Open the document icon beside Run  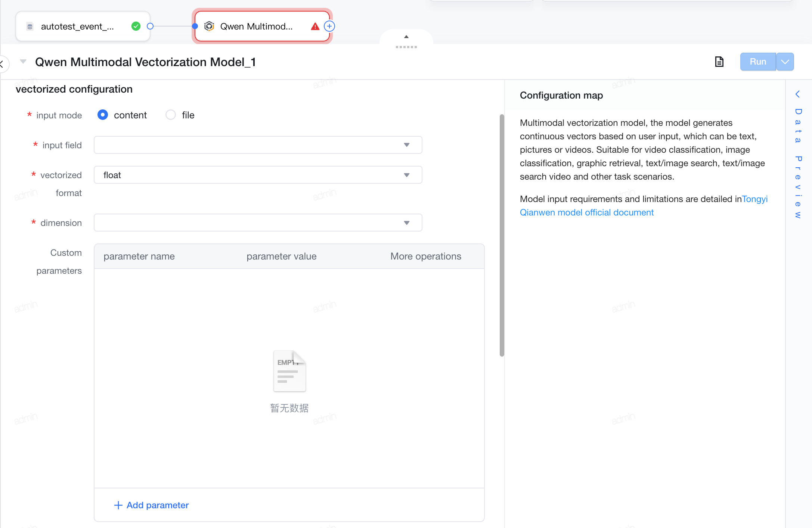(x=719, y=62)
